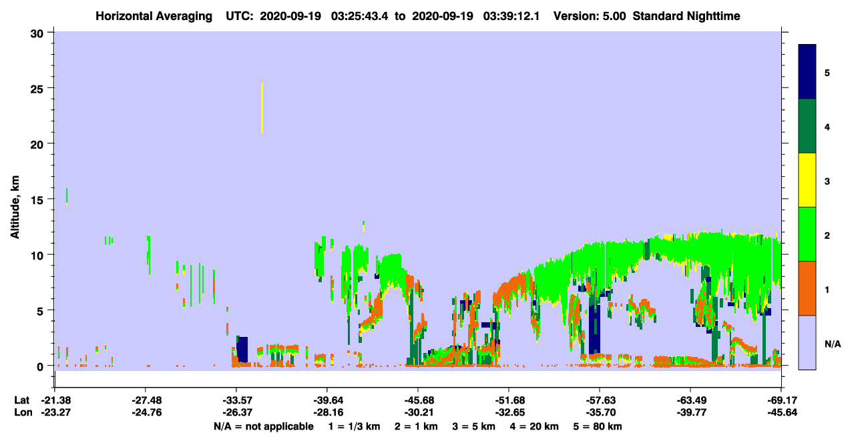Click the latitude value -57.63

coord(600,400)
